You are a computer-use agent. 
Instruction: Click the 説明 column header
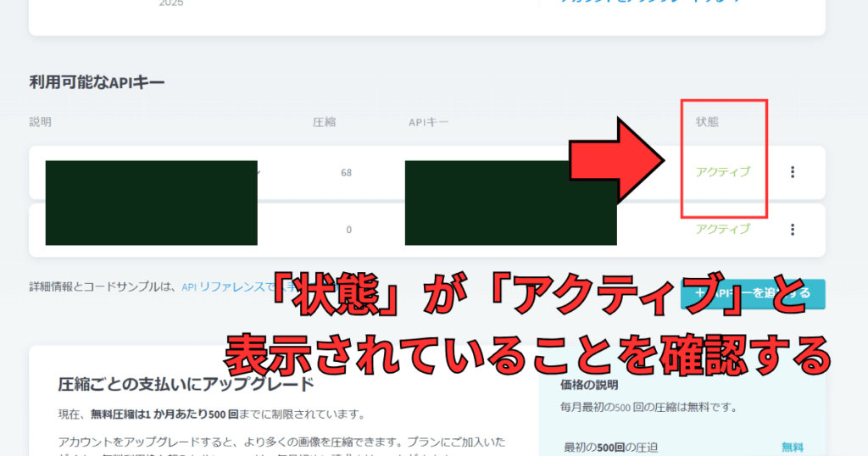[x=40, y=122]
